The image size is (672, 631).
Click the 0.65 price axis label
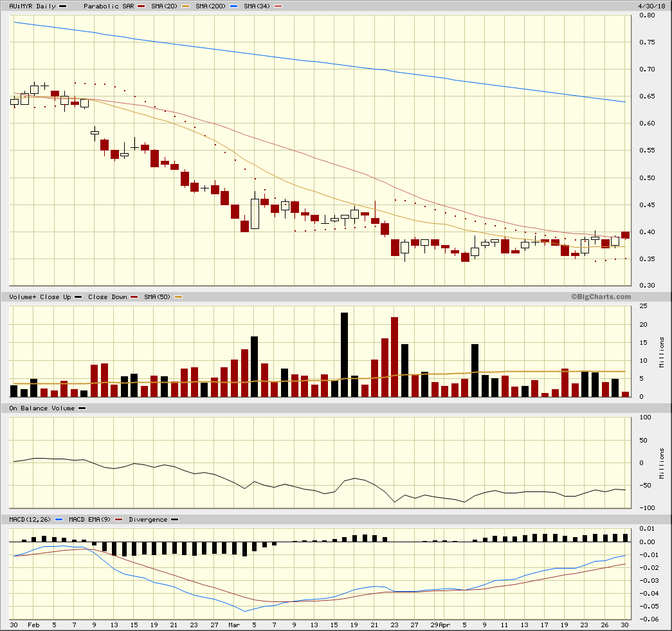tap(647, 96)
